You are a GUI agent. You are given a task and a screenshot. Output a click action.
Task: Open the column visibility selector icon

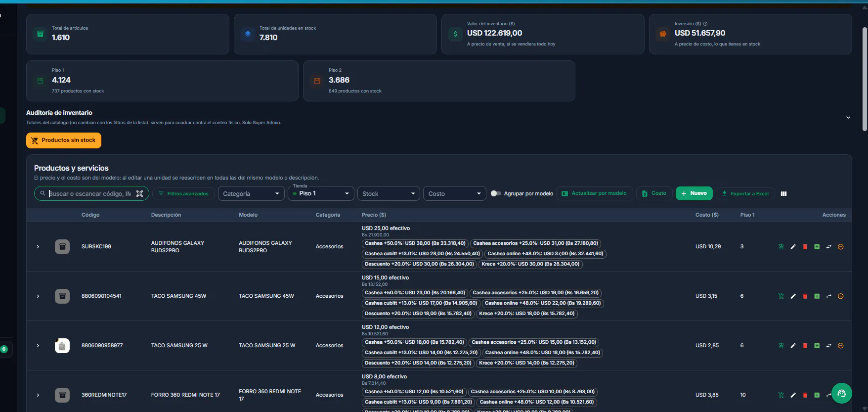(x=783, y=193)
